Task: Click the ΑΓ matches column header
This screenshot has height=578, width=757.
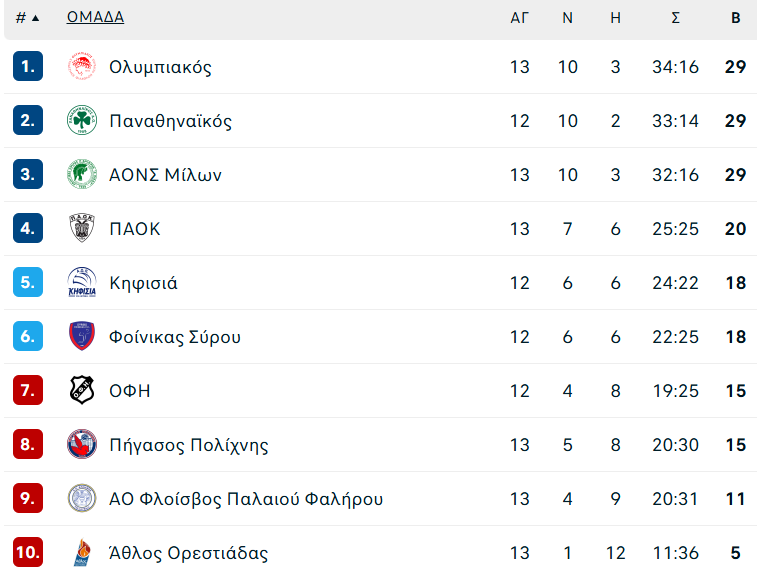Action: click(519, 17)
